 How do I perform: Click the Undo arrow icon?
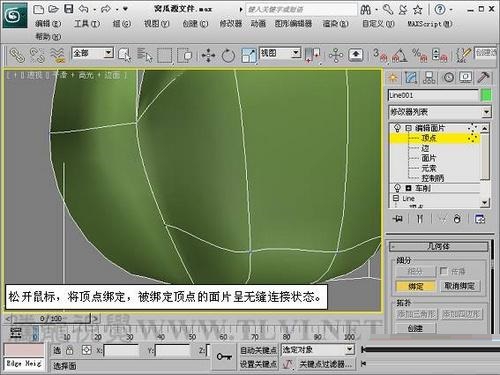[83, 9]
